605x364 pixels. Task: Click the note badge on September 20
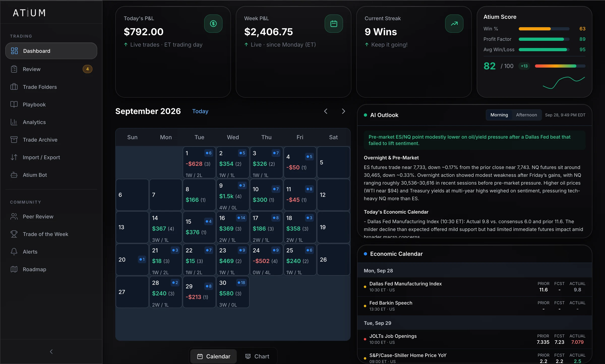(142, 259)
